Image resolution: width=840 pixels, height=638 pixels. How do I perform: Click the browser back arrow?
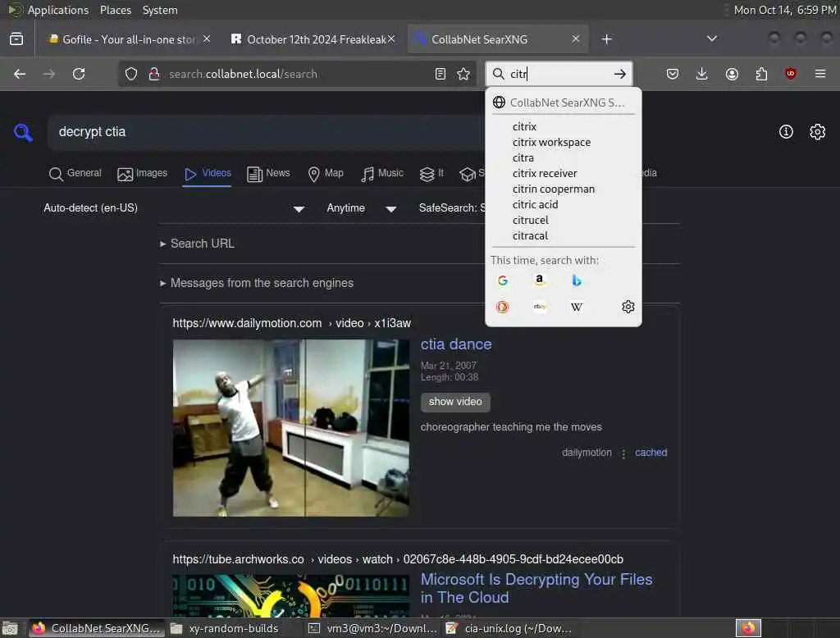tap(20, 74)
